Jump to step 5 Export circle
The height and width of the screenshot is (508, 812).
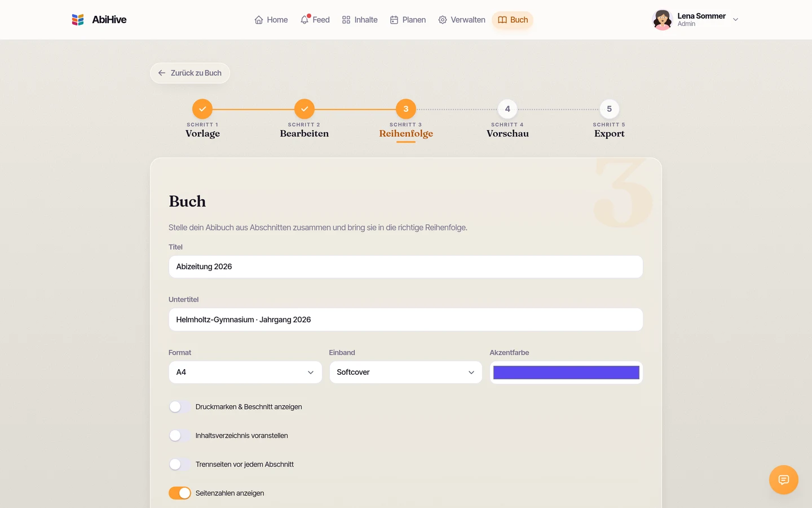609,109
